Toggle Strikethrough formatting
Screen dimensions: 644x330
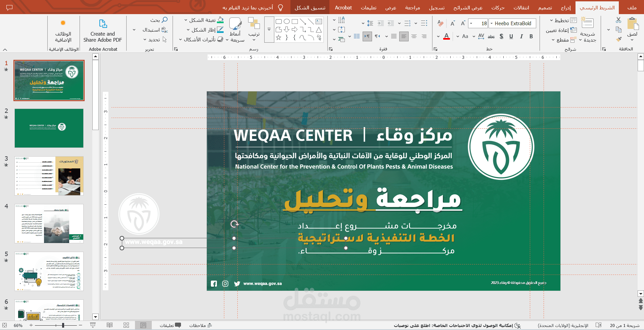click(491, 36)
